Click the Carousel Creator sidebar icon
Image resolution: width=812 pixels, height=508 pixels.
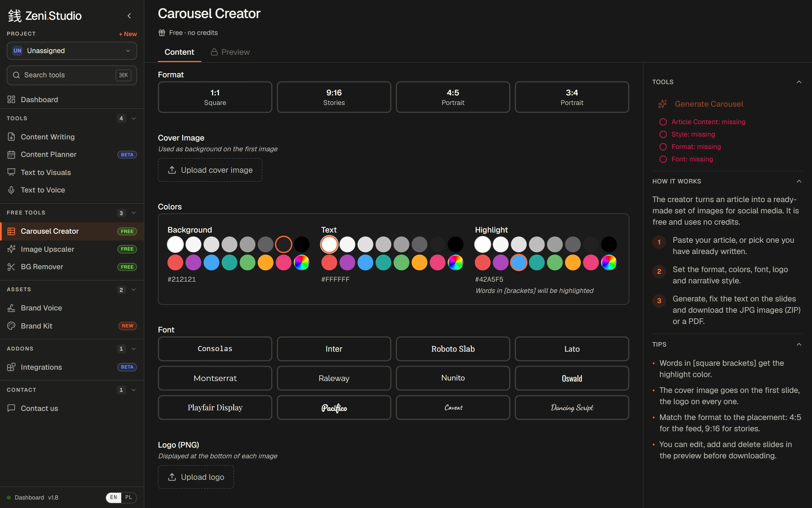tap(11, 231)
